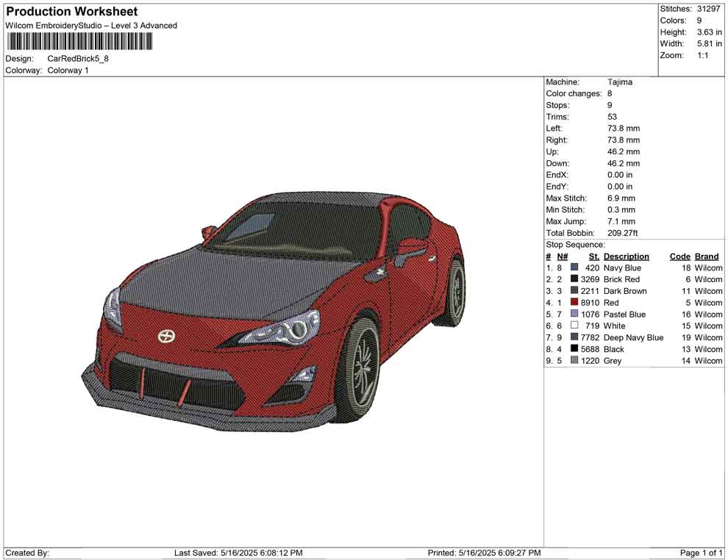Click the White 719 thread swatch
This screenshot has width=728, height=560.
[x=574, y=326]
